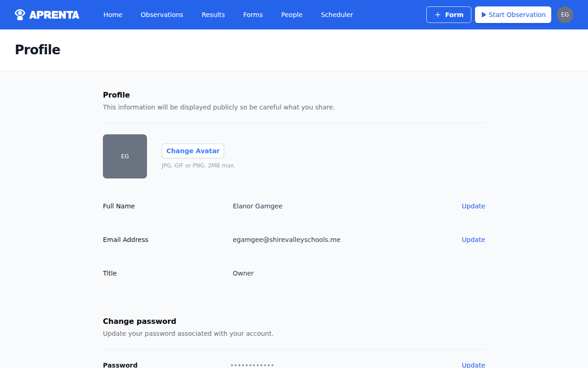The width and height of the screenshot is (588, 368).
Task: Select the Owner title row
Action: [243, 273]
